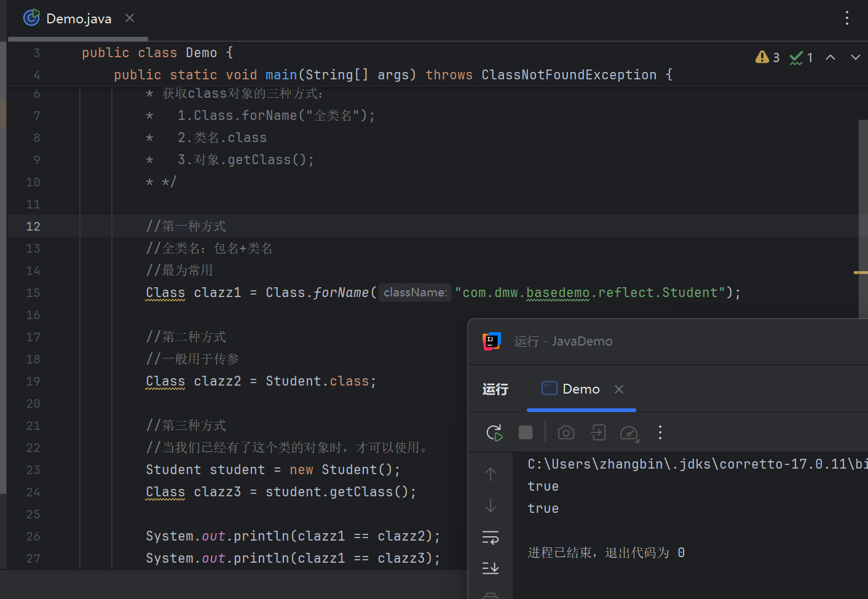Click the camera thread dump icon

pyautogui.click(x=566, y=432)
